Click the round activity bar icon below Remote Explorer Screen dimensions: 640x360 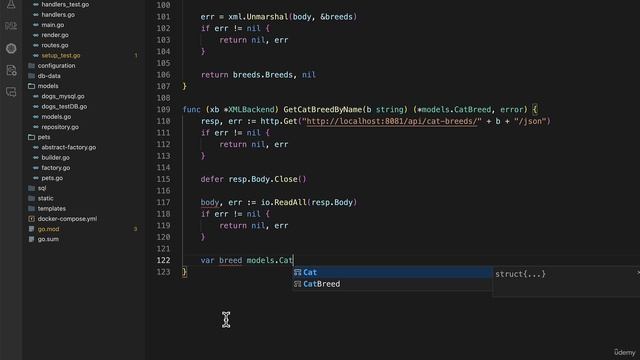(x=11, y=48)
